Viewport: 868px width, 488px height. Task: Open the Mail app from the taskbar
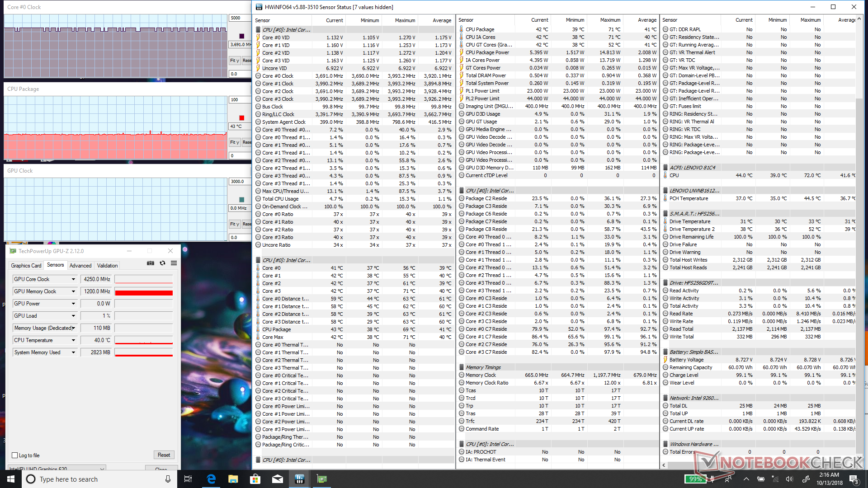click(278, 479)
